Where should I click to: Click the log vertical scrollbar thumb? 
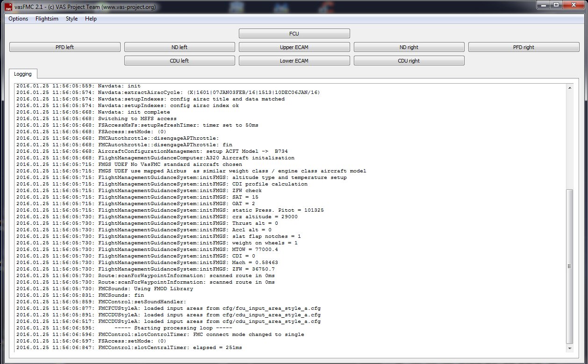click(x=569, y=266)
